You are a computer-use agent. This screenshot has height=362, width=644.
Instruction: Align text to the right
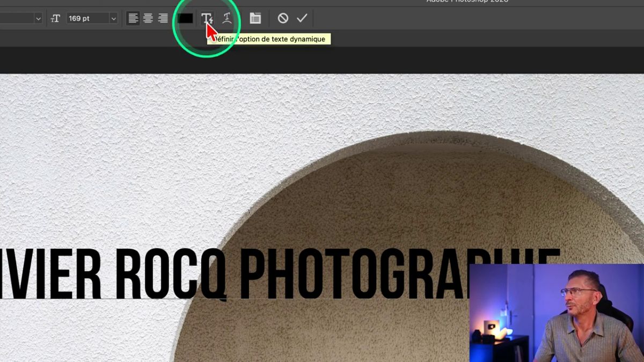click(163, 18)
